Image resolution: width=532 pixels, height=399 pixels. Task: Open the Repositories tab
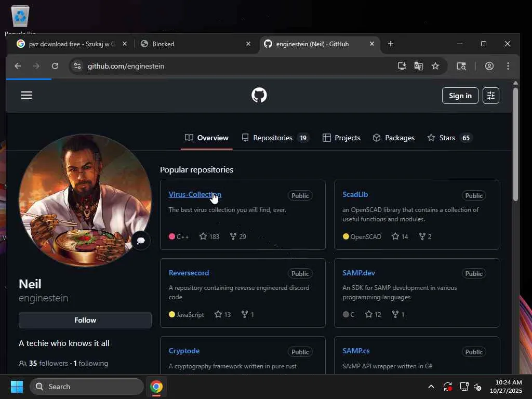pyautogui.click(x=275, y=138)
